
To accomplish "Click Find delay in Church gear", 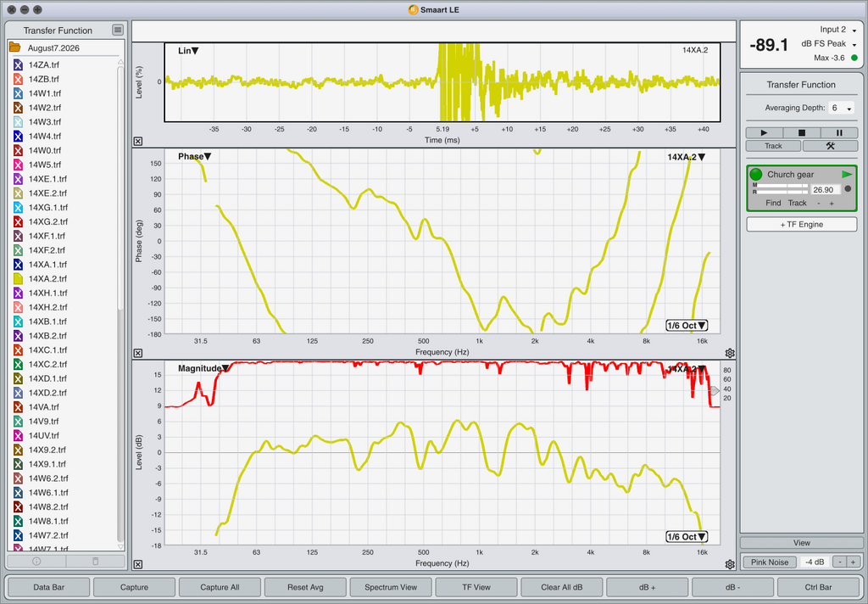I will (x=773, y=203).
